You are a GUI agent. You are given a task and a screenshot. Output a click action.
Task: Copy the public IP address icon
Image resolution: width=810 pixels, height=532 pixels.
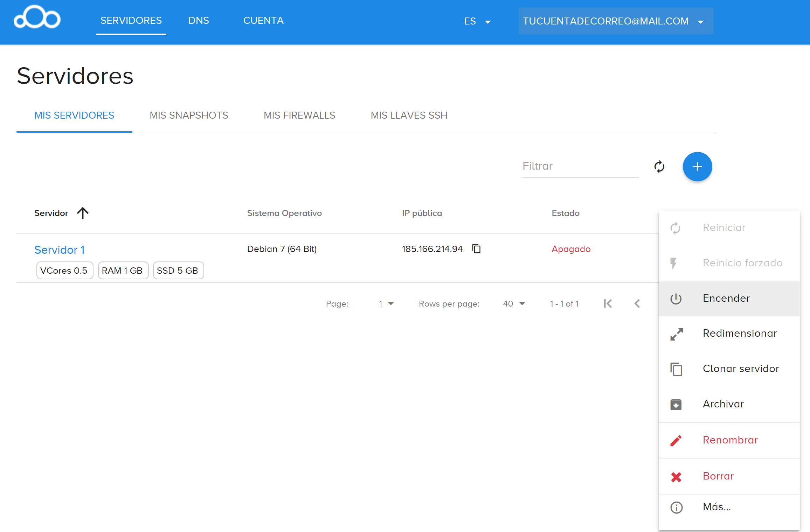(x=476, y=248)
